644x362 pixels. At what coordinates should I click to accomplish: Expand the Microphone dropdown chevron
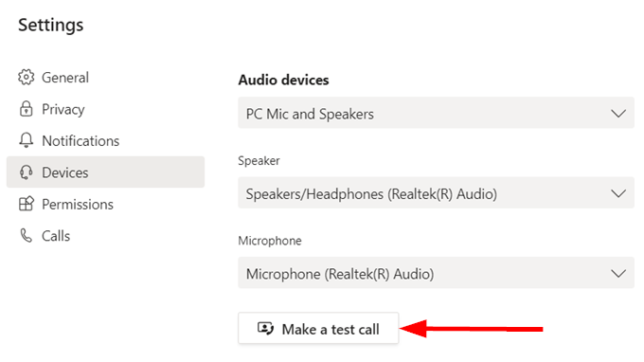(618, 273)
